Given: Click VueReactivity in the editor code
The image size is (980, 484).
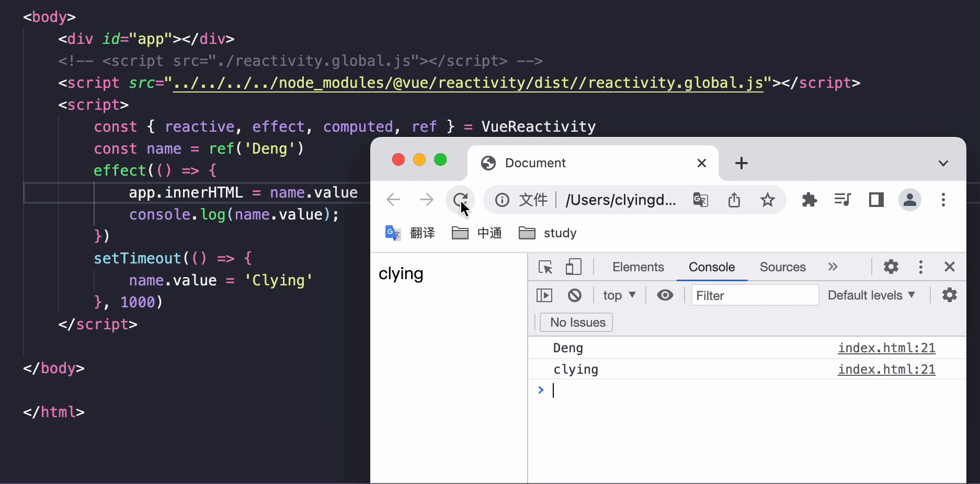Looking at the screenshot, I should click(539, 127).
